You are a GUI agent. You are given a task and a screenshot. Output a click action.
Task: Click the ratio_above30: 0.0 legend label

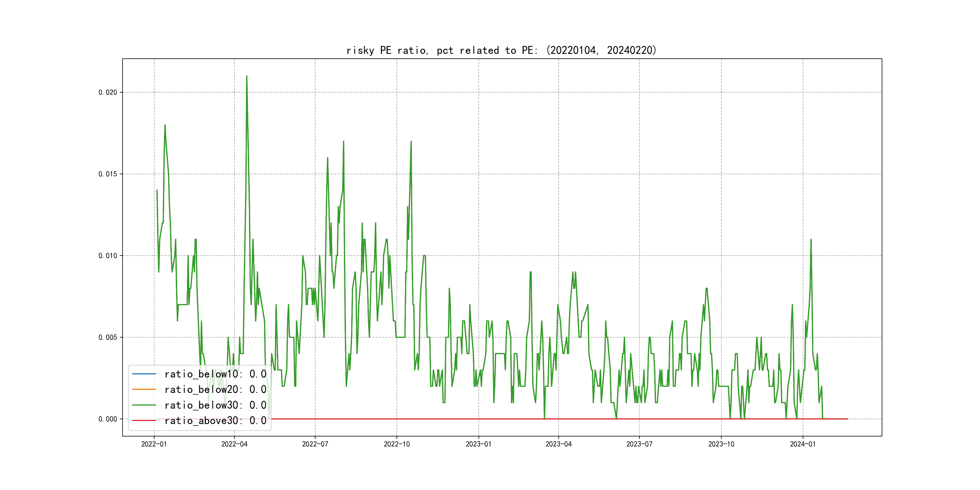tap(215, 421)
